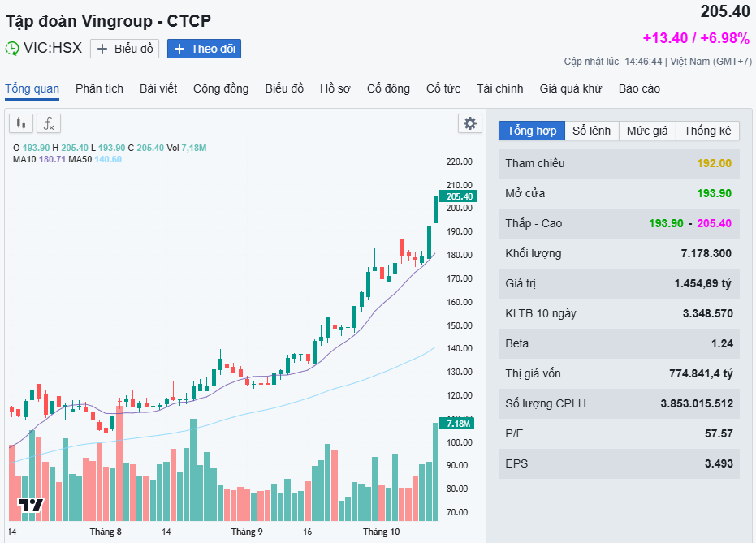756x543 pixels.
Task: Select the Cổ tức tab
Action: pos(443,88)
